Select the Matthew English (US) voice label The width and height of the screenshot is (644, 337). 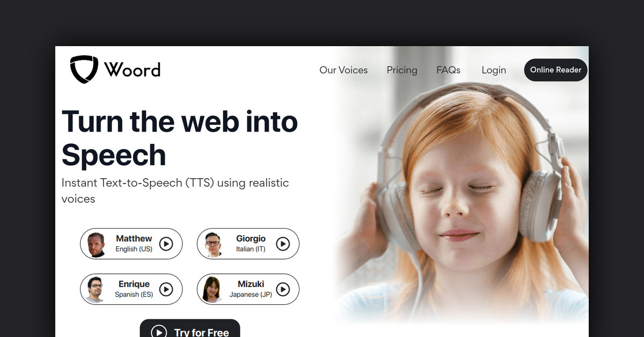134,244
